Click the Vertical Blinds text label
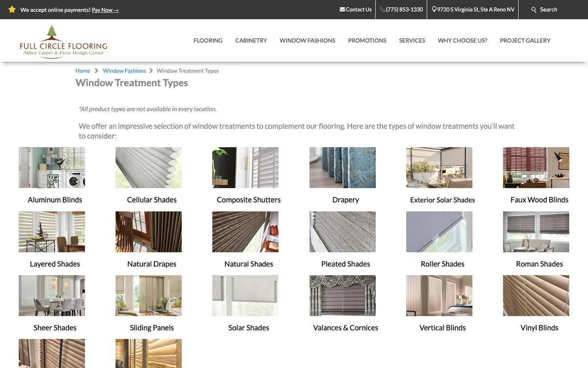 point(442,328)
